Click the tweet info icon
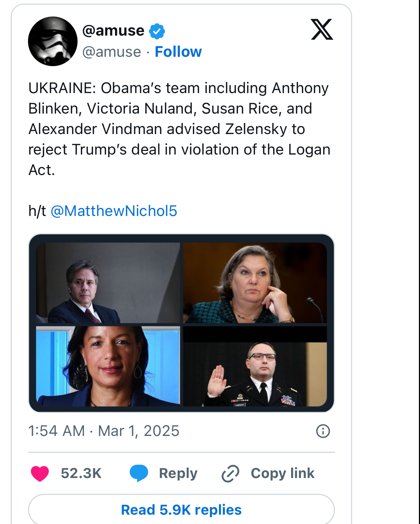The width and height of the screenshot is (420, 524). point(323,431)
